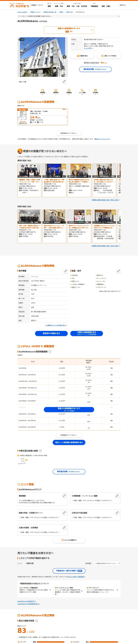Open 引越し in top navigation
138x644 pixels.
108,6
